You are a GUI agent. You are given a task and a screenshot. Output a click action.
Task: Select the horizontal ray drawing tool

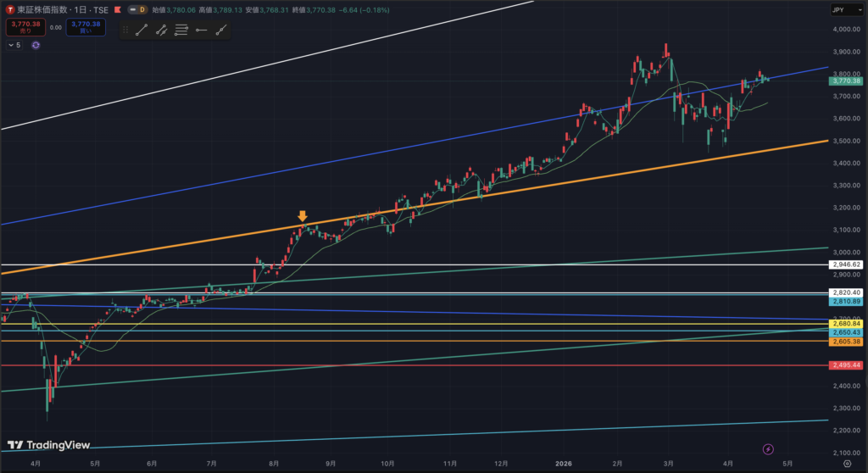(x=201, y=30)
